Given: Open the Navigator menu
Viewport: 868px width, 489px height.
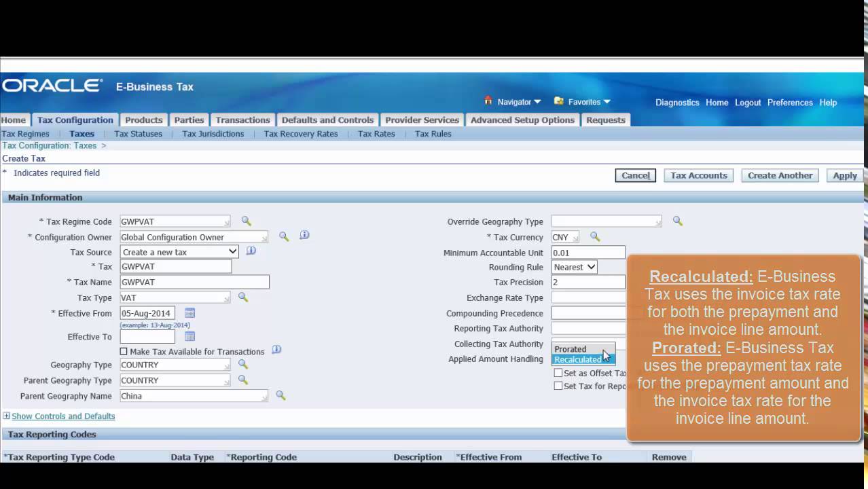Looking at the screenshot, I should click(x=519, y=102).
